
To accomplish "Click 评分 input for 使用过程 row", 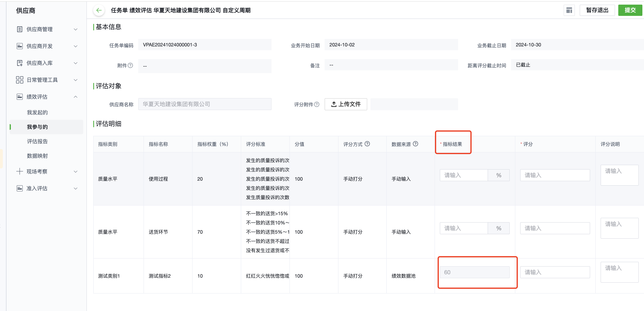I will (x=555, y=175).
